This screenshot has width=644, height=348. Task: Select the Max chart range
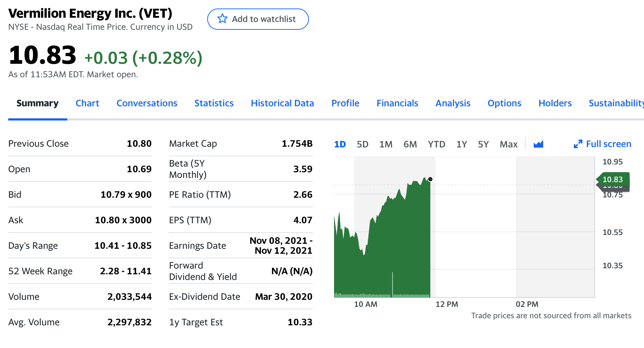509,144
